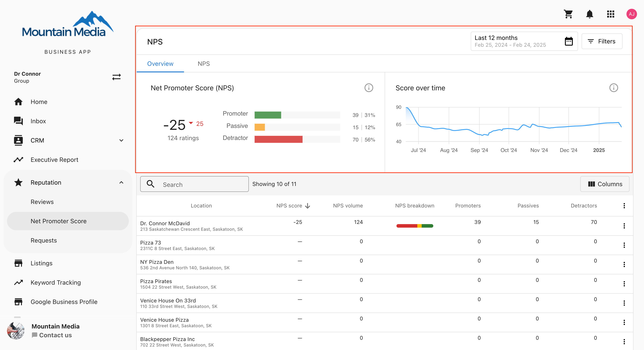The width and height of the screenshot is (644, 350).
Task: Click the Reputation star icon
Action: coord(18,182)
